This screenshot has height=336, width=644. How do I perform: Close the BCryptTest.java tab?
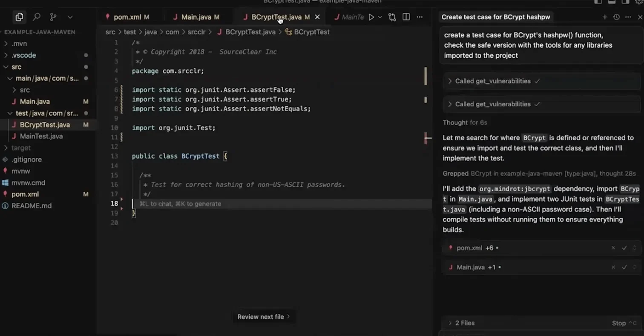pos(317,17)
